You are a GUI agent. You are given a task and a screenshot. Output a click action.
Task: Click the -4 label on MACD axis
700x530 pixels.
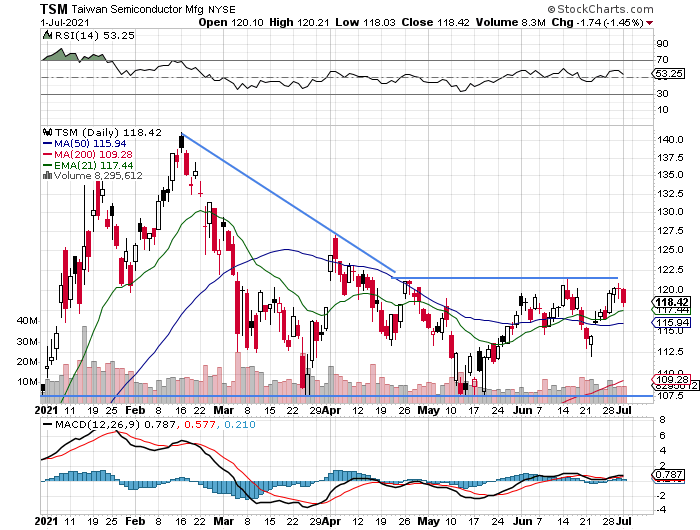[660, 510]
